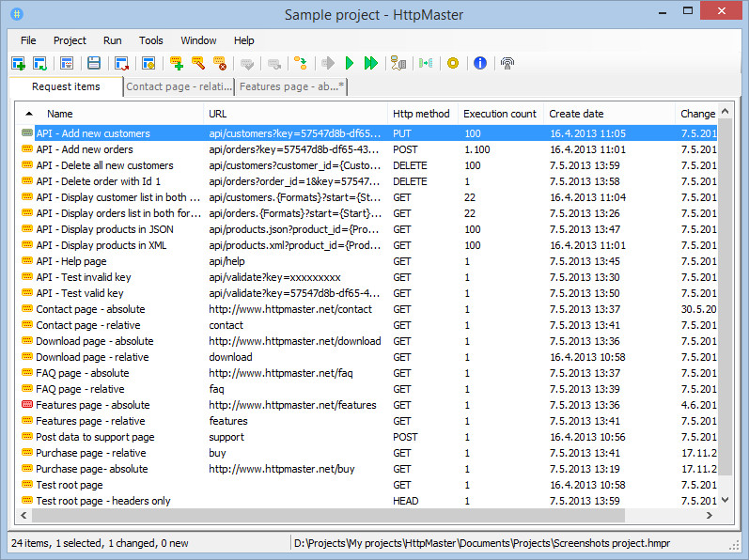
Task: Click the yellow ring toolbar icon
Action: tap(453, 63)
